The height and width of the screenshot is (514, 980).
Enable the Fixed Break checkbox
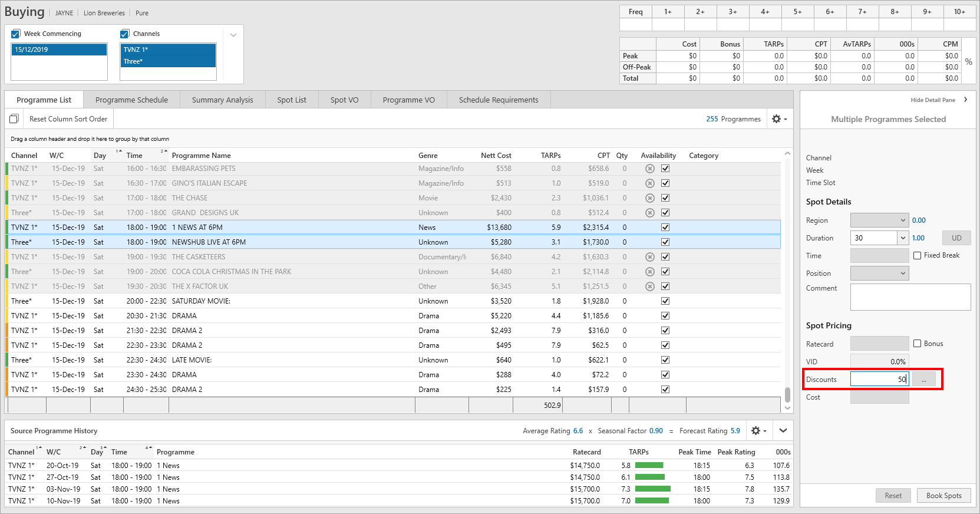tap(918, 255)
